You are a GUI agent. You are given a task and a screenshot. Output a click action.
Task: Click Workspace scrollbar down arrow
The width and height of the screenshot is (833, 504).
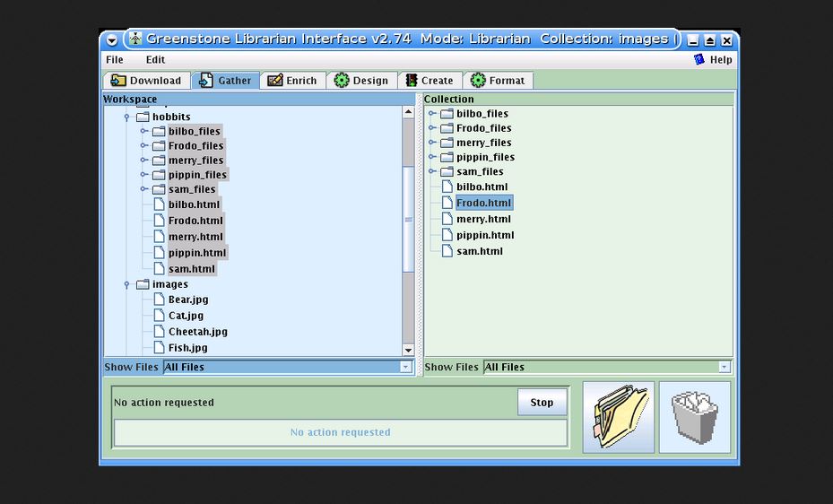click(x=408, y=350)
